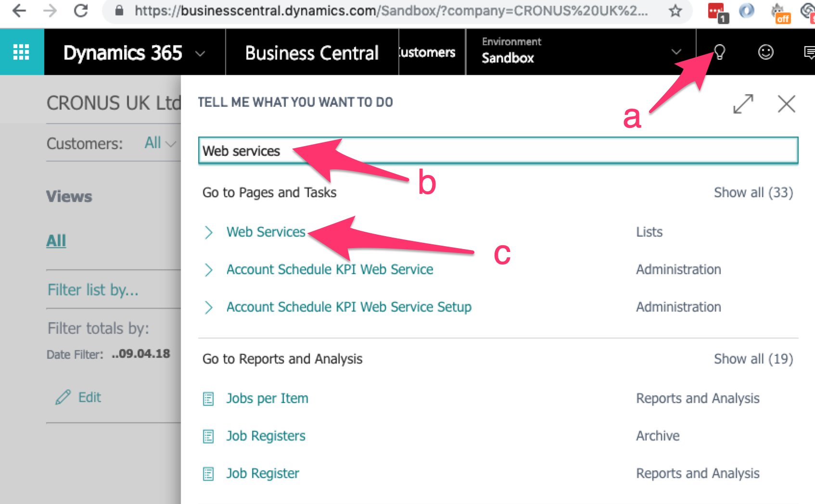This screenshot has width=815, height=504.
Task: Click chevron beside Account Schedule KPI Web Service
Action: pyautogui.click(x=208, y=270)
